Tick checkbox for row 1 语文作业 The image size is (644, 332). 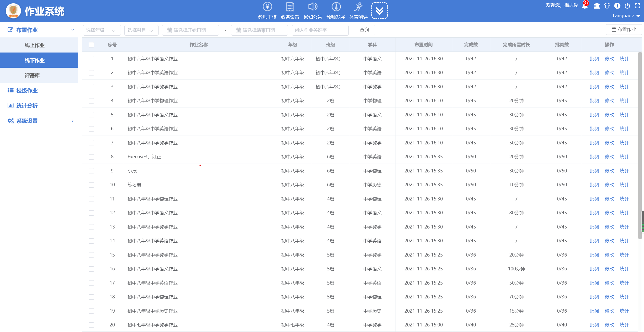point(91,59)
